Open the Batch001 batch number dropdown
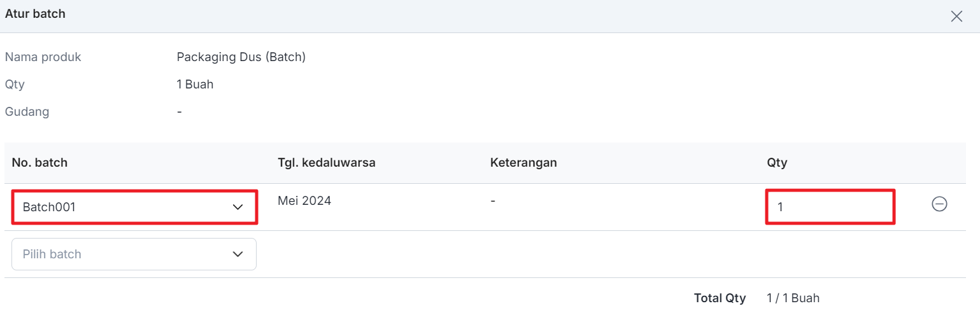 click(x=134, y=207)
